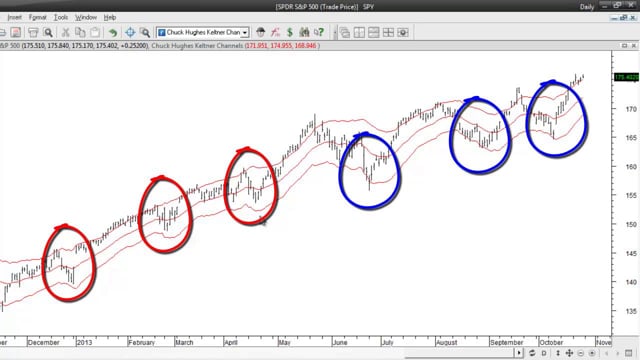Image resolution: width=640 pixels, height=360 pixels.
Task: Click the September date axis label
Action: click(507, 342)
